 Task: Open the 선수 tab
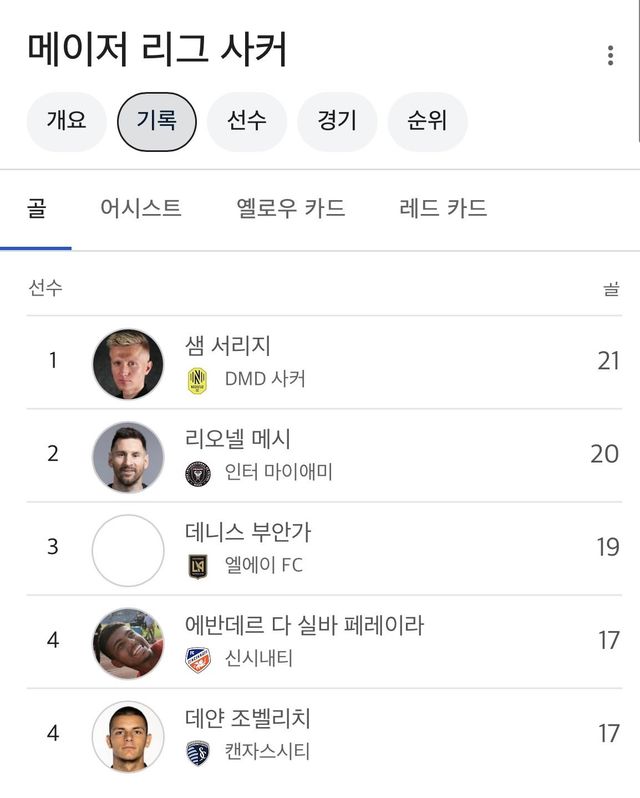[x=247, y=122]
